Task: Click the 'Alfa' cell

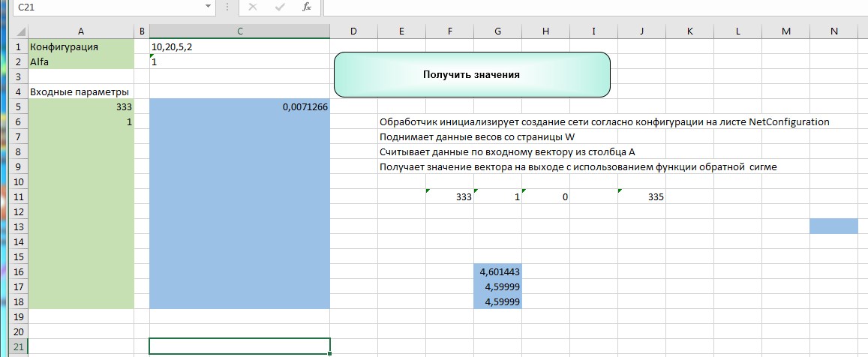Action: [x=81, y=62]
